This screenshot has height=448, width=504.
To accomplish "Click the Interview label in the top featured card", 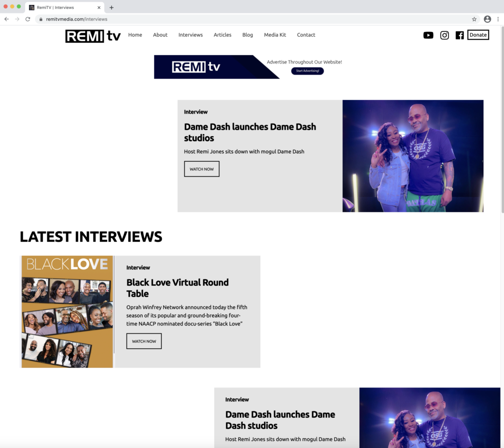I will click(196, 112).
